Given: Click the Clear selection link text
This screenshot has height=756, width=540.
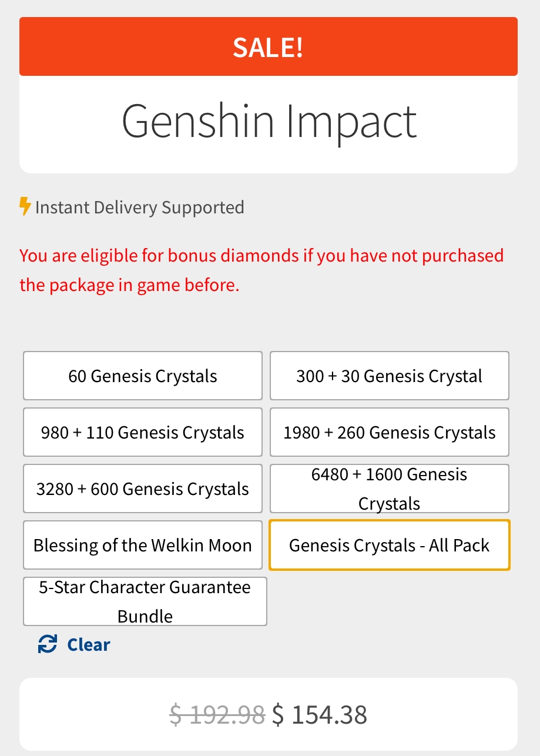Looking at the screenshot, I should [89, 645].
